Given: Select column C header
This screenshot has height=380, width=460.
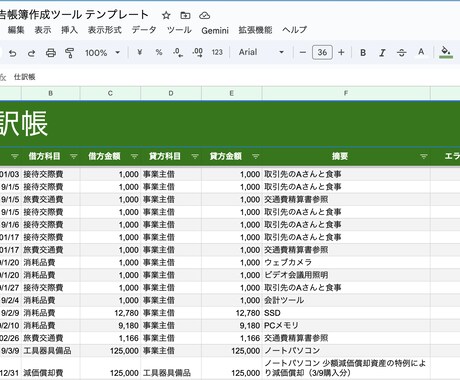Looking at the screenshot, I should click(110, 93).
